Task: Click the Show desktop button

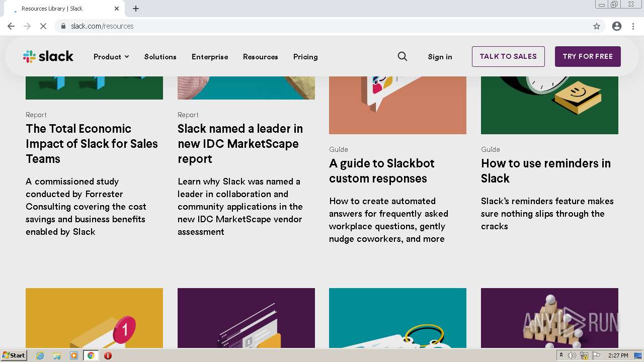Action: (x=639, y=355)
